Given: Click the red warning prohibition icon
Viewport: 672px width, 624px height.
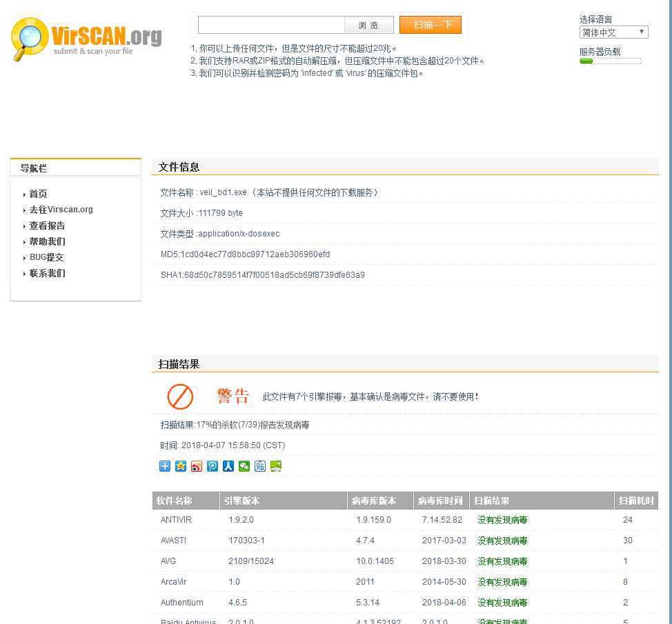Looking at the screenshot, I should pyautogui.click(x=180, y=396).
